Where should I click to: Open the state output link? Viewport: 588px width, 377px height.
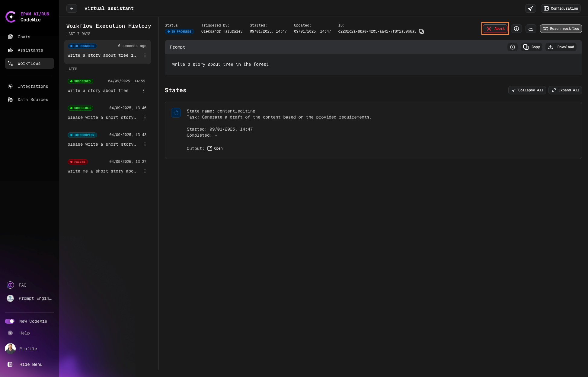pyautogui.click(x=215, y=148)
